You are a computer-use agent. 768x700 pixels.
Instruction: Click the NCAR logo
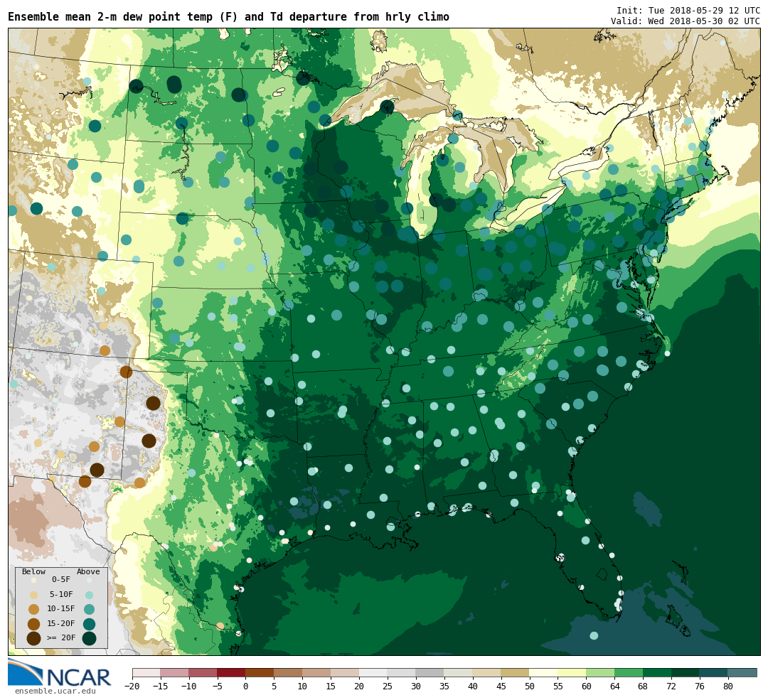pyautogui.click(x=60, y=672)
